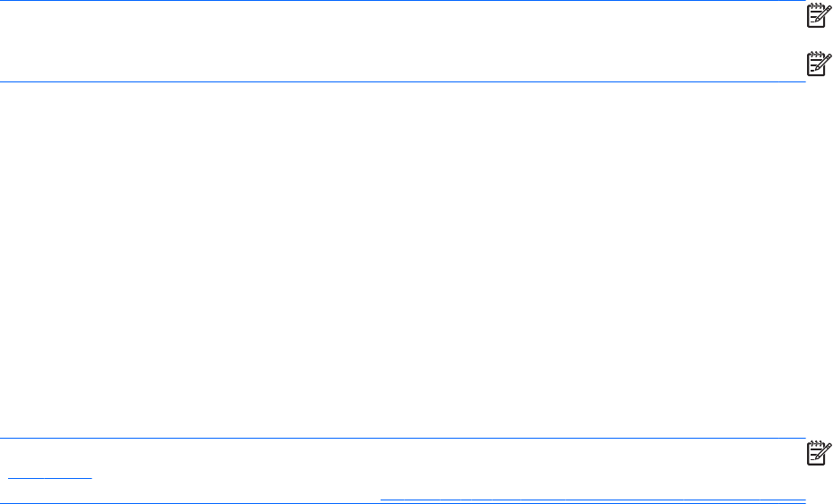Click the topmost notepad note icon
Screen dimensions: 833x504
pyautogui.click(x=817, y=17)
